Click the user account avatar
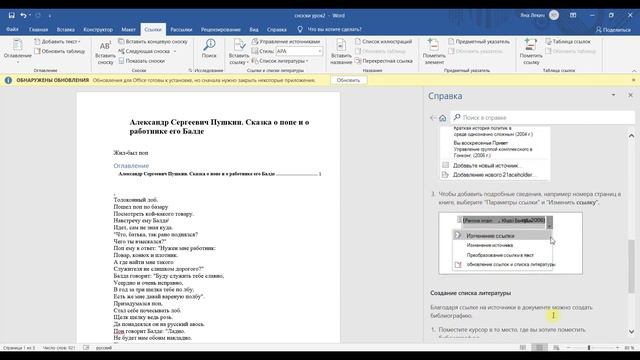 (x=554, y=15)
